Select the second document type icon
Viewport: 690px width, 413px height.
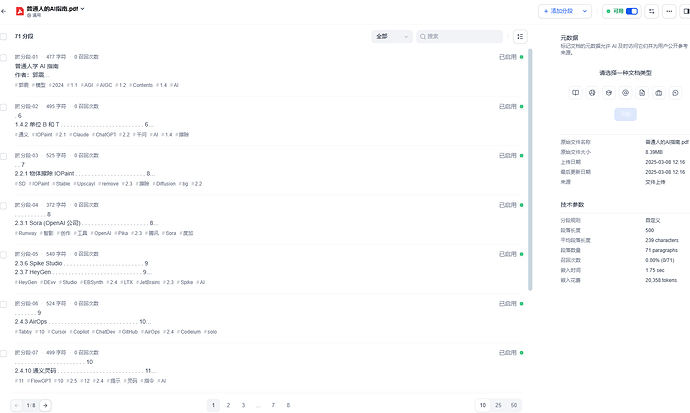(x=592, y=93)
